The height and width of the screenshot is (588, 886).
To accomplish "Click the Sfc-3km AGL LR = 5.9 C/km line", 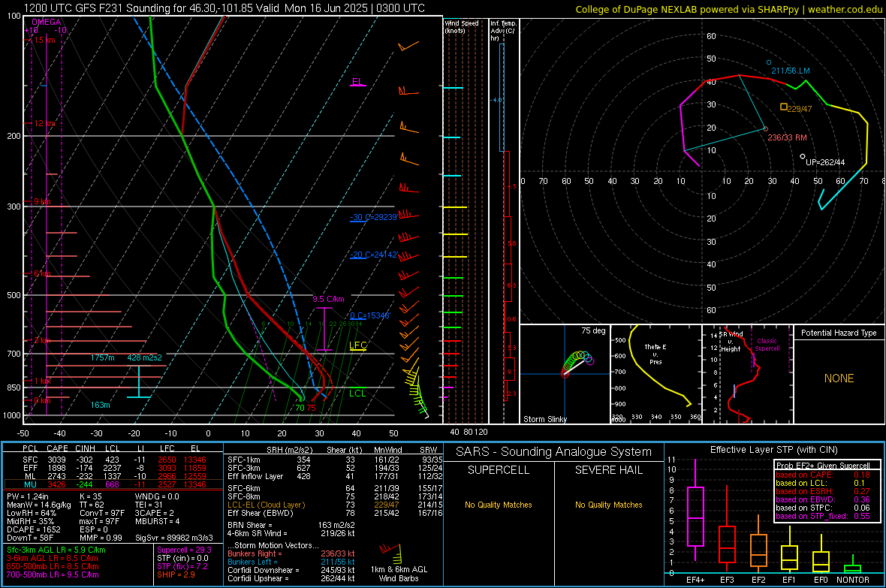I will (56, 550).
